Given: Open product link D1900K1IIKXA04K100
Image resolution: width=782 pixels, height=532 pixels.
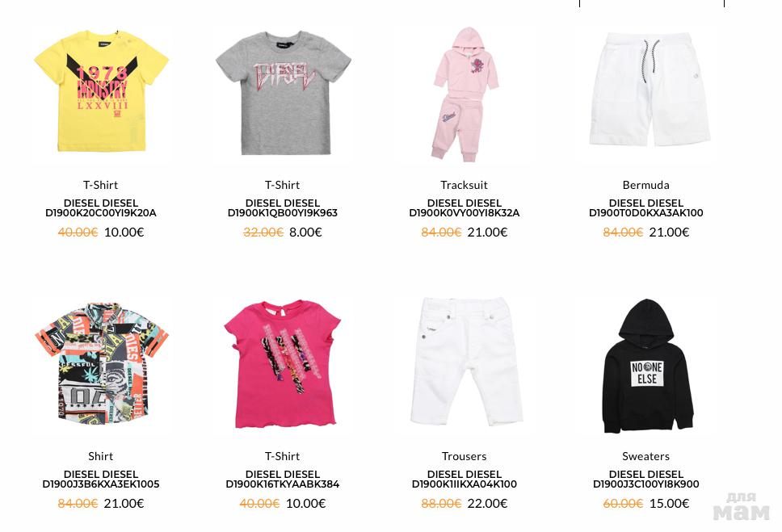Looking at the screenshot, I should [465, 484].
